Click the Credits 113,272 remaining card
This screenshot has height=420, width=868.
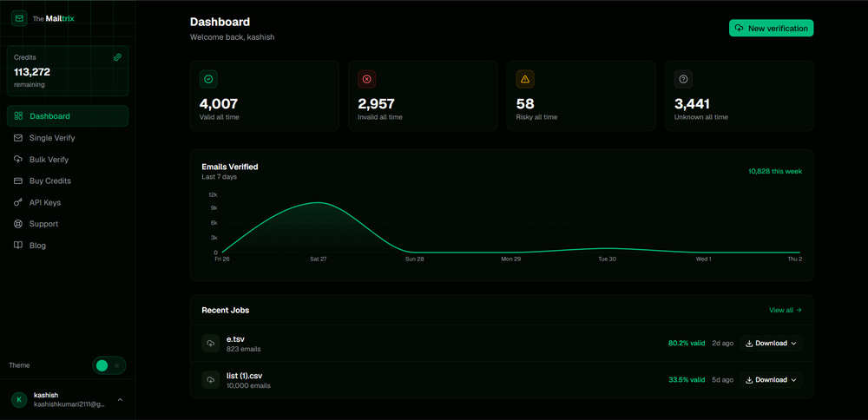pyautogui.click(x=68, y=71)
